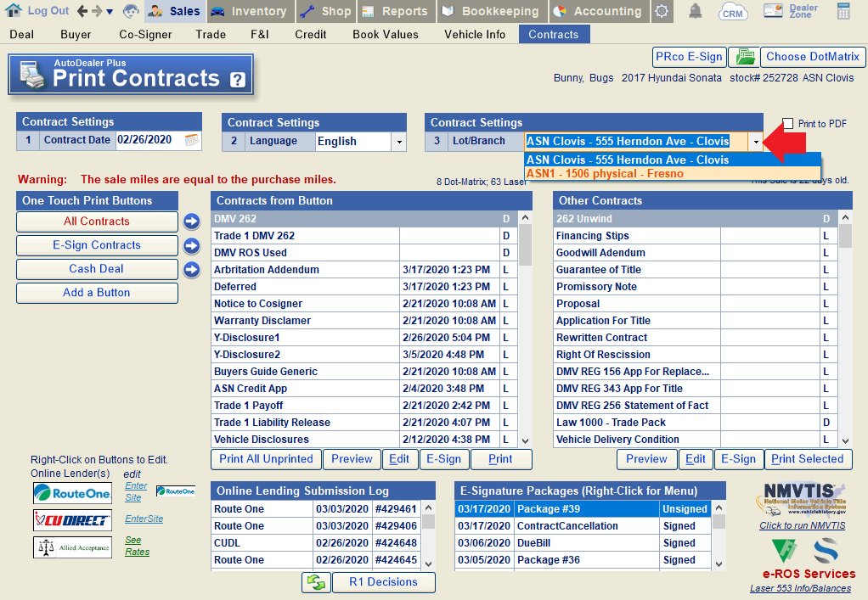The width and height of the screenshot is (868, 600).
Task: Open the Contract Date calendar picker
Action: [x=192, y=140]
